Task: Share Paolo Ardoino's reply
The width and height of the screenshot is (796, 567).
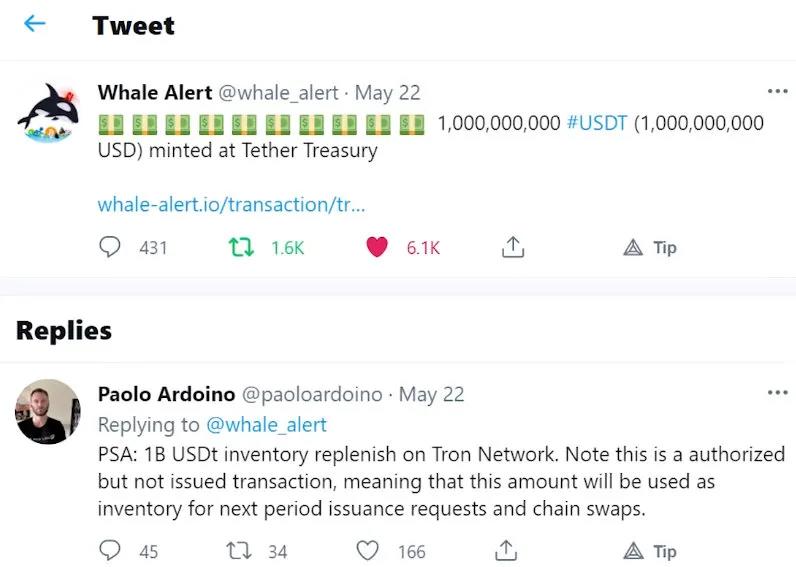Action: 506,550
